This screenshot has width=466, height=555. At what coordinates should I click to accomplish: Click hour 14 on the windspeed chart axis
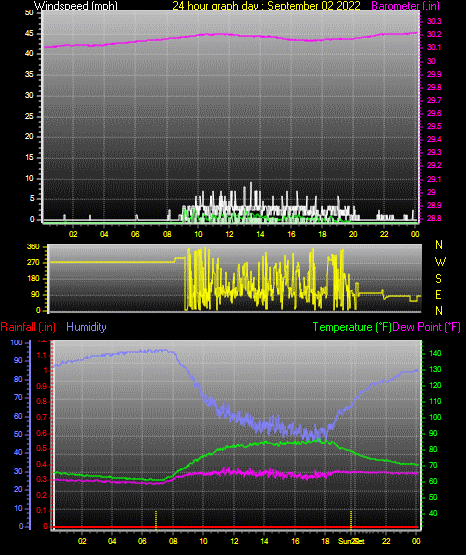[260, 234]
